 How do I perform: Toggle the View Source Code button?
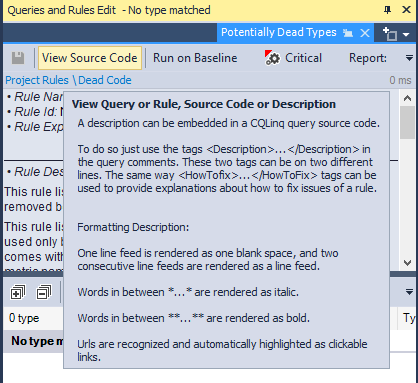[90, 58]
